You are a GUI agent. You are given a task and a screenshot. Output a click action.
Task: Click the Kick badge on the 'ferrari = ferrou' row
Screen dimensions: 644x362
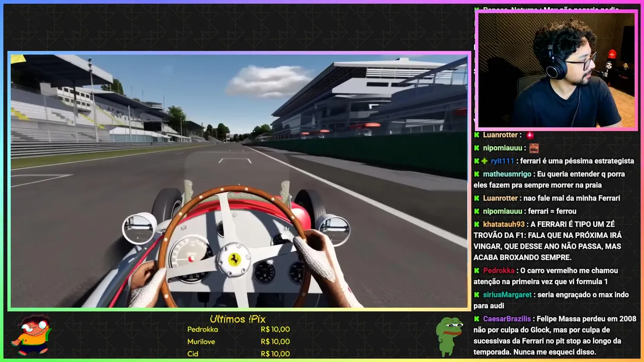[476, 211]
